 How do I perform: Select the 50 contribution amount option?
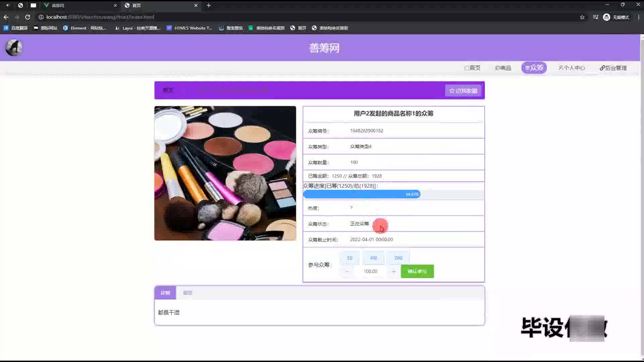pyautogui.click(x=350, y=258)
